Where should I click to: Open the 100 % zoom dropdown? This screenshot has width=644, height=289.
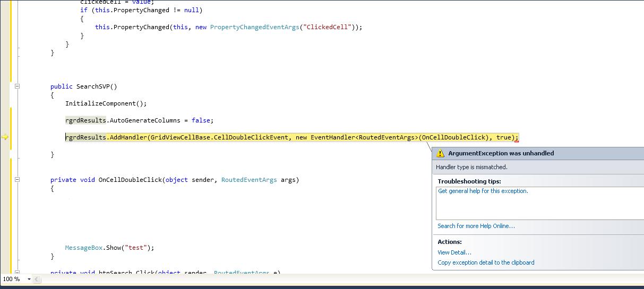pos(29,279)
